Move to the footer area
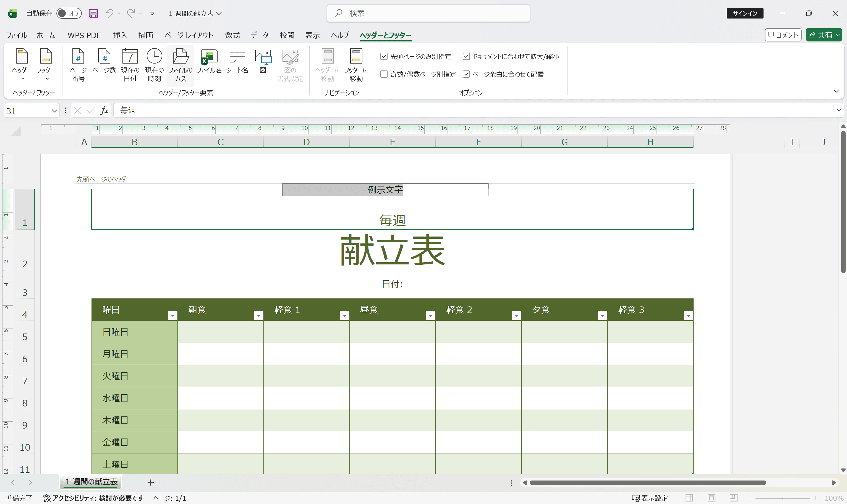The image size is (847, 504). (355, 65)
